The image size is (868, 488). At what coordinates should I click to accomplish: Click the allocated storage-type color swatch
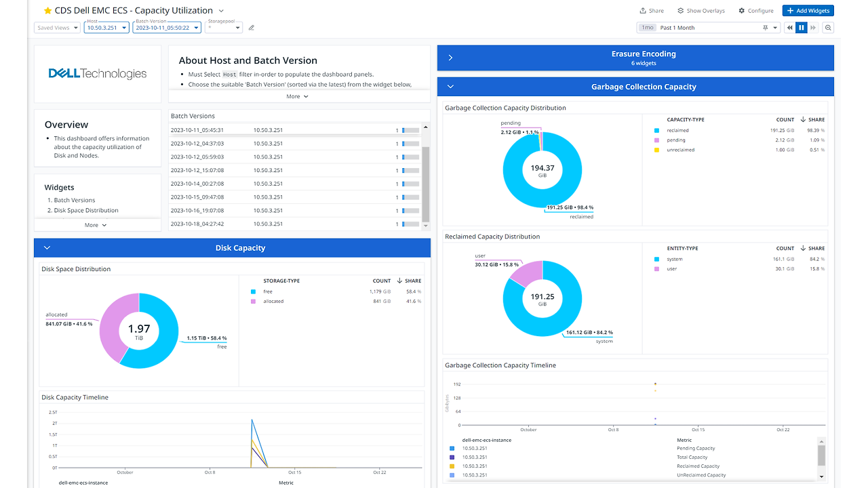(x=253, y=301)
